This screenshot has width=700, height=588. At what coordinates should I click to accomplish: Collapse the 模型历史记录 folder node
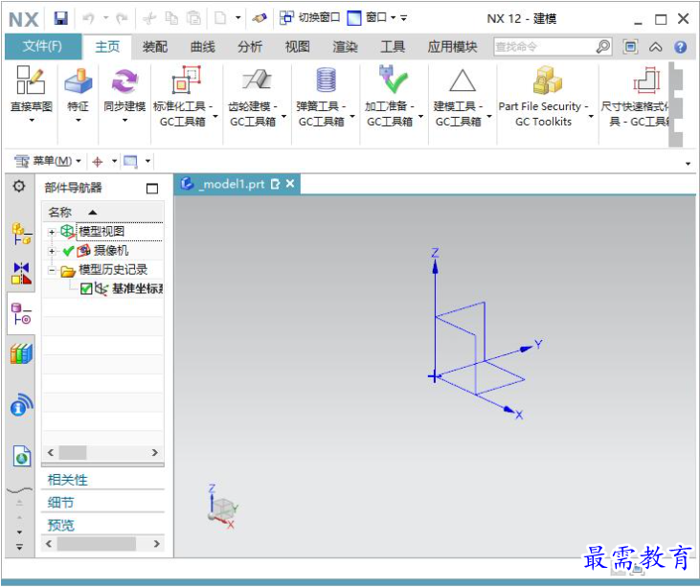point(52,270)
